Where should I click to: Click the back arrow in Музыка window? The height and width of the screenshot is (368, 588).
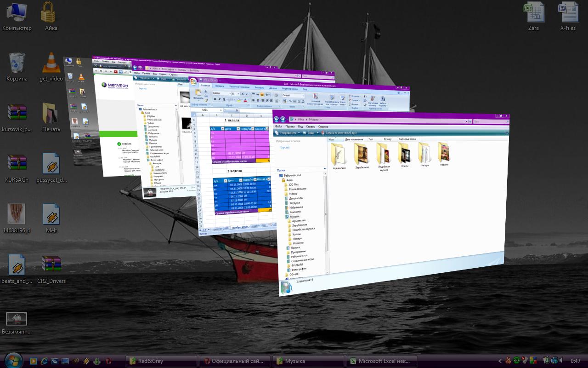pyautogui.click(x=277, y=119)
